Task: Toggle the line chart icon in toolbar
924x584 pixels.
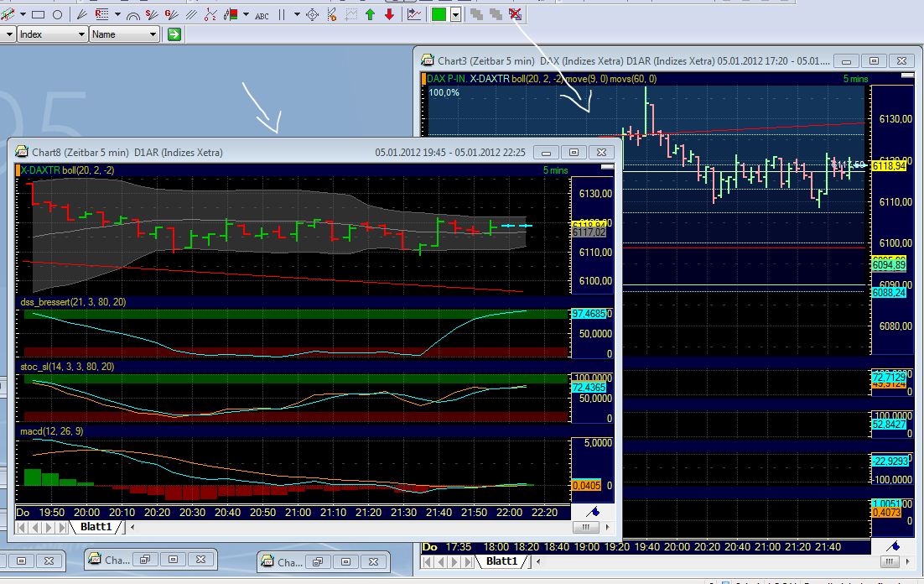Action: (414, 14)
